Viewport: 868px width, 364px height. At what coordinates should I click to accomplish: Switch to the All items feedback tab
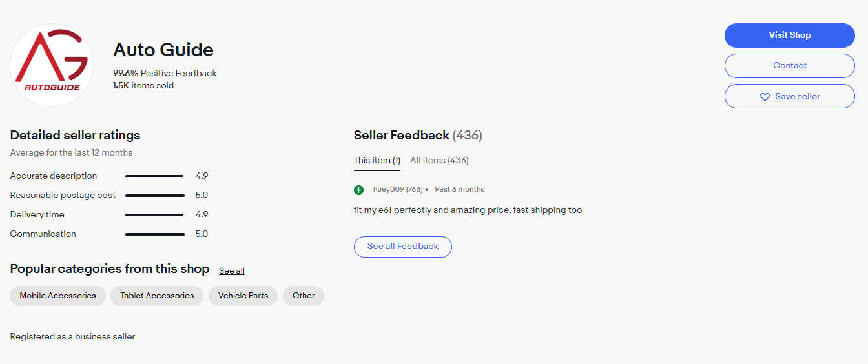pyautogui.click(x=439, y=161)
